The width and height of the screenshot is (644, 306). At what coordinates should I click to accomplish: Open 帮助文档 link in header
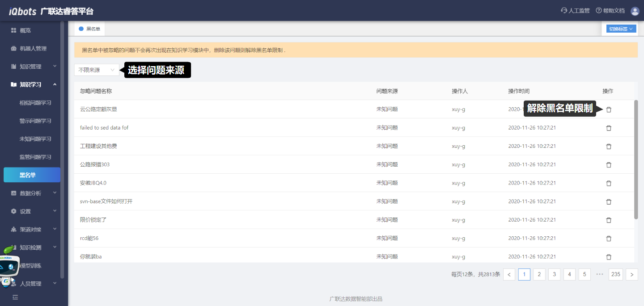click(610, 11)
